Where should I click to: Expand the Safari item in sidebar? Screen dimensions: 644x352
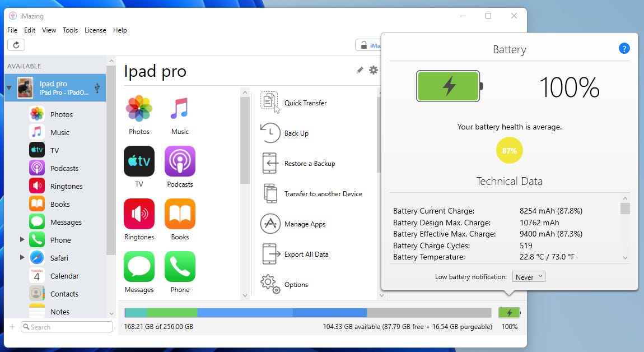22,258
